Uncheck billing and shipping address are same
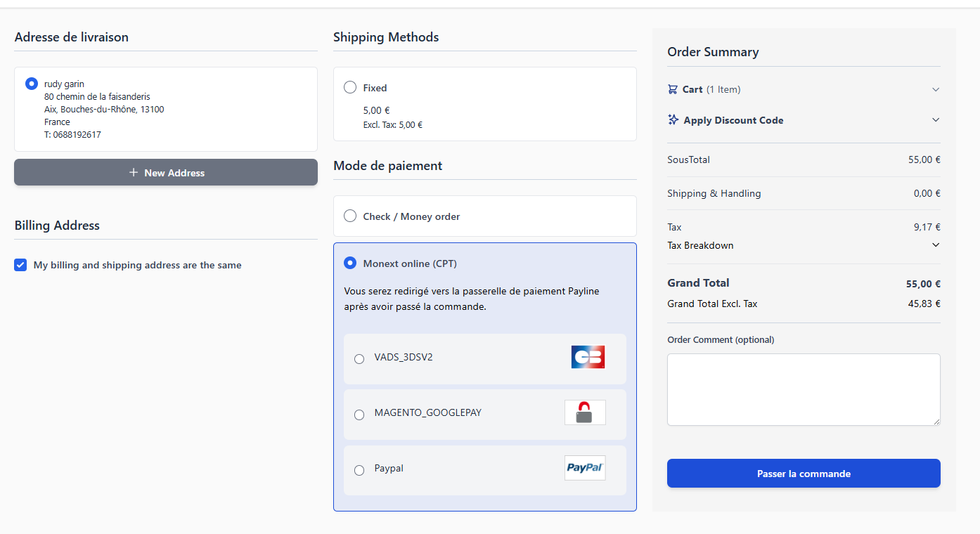The image size is (980, 534). click(x=21, y=265)
